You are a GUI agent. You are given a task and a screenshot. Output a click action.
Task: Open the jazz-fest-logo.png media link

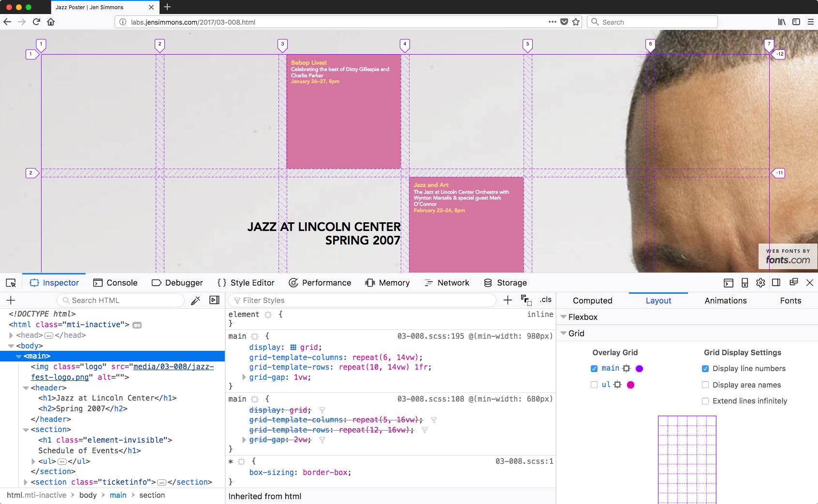[x=122, y=372]
